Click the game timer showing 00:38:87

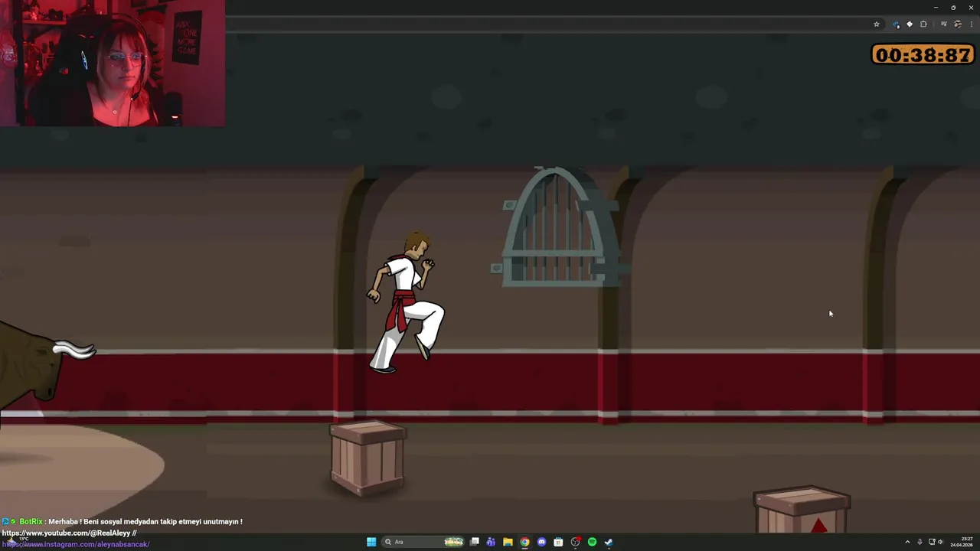pos(923,55)
